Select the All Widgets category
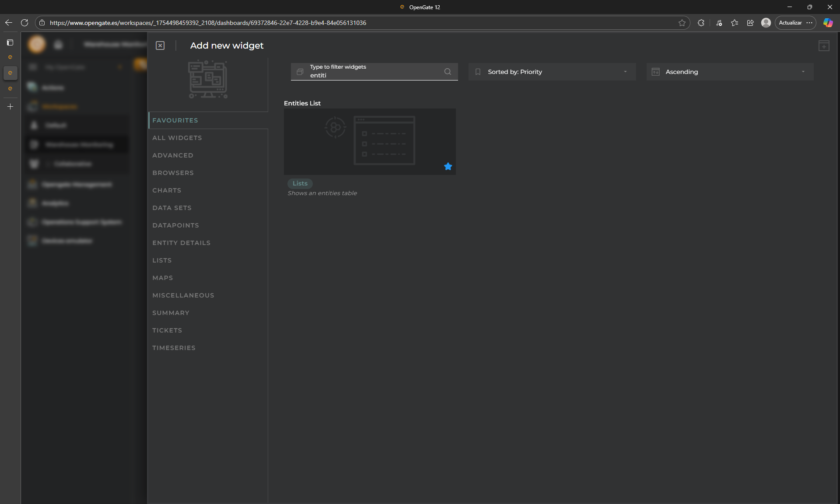The height and width of the screenshot is (504, 840). tap(177, 138)
